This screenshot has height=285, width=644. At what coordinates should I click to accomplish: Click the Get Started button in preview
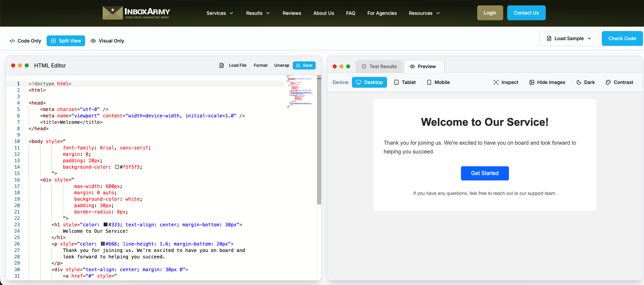tap(485, 173)
